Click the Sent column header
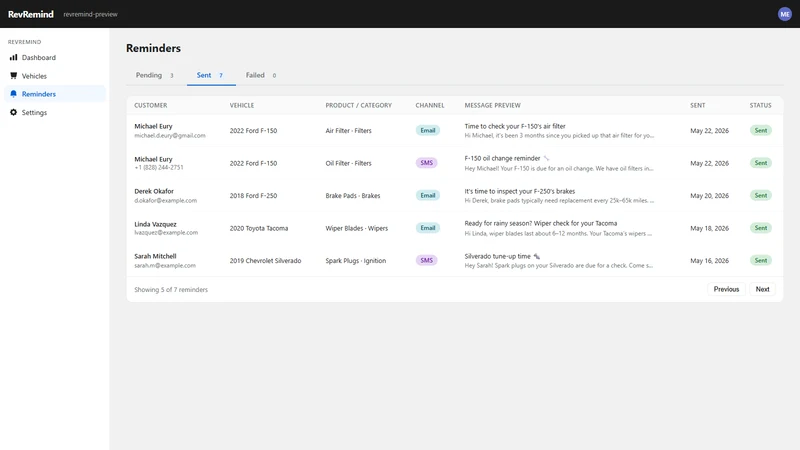The height and width of the screenshot is (450, 800). [x=697, y=105]
